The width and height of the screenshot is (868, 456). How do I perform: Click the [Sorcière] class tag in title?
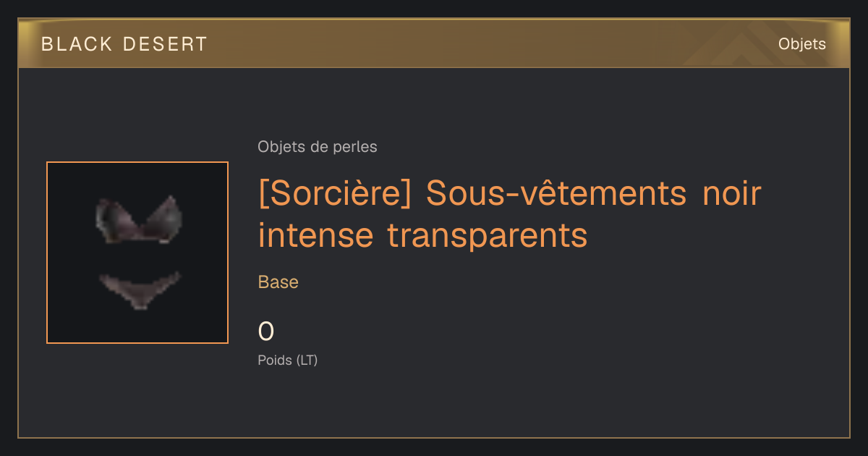[335, 193]
